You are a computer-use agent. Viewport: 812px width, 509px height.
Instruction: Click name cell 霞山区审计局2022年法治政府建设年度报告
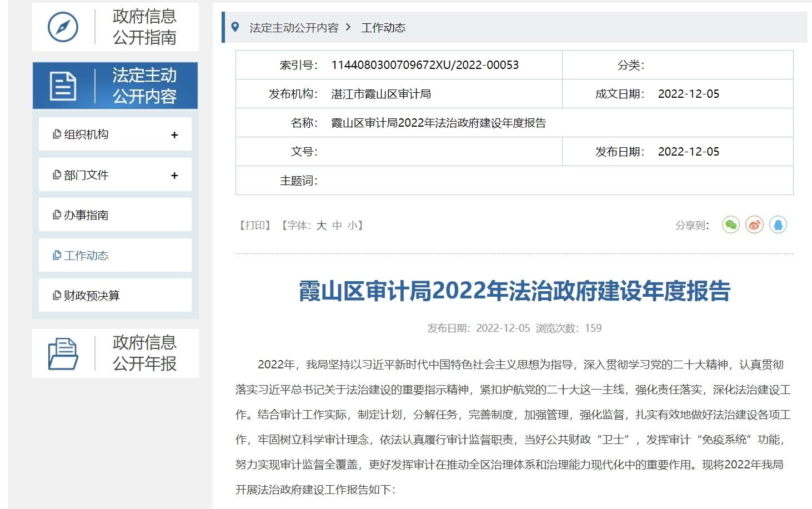tap(438, 123)
